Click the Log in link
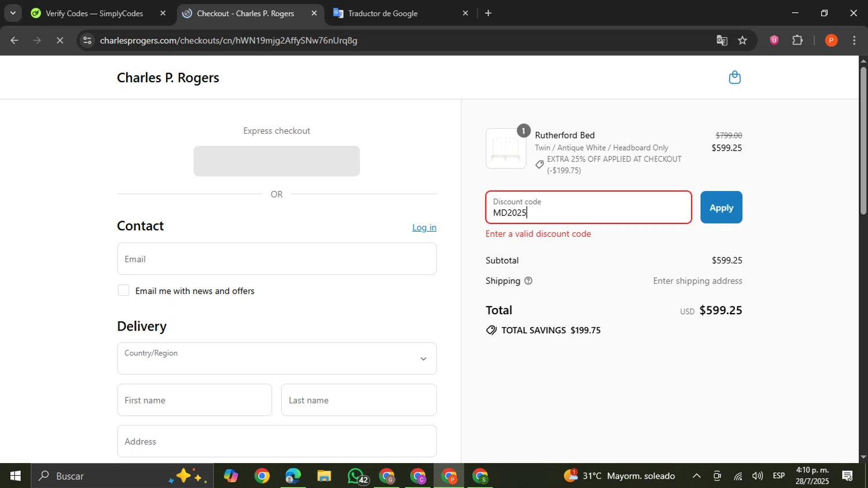868x488 pixels. pyautogui.click(x=424, y=228)
